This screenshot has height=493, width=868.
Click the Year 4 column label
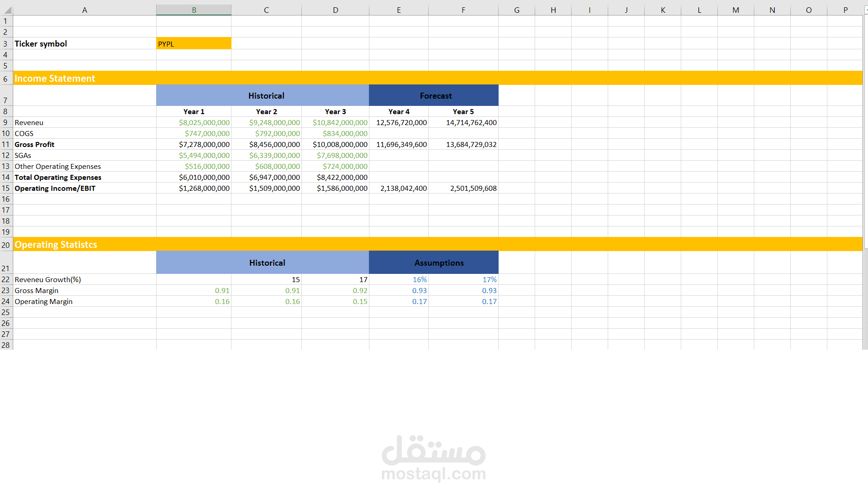(399, 111)
